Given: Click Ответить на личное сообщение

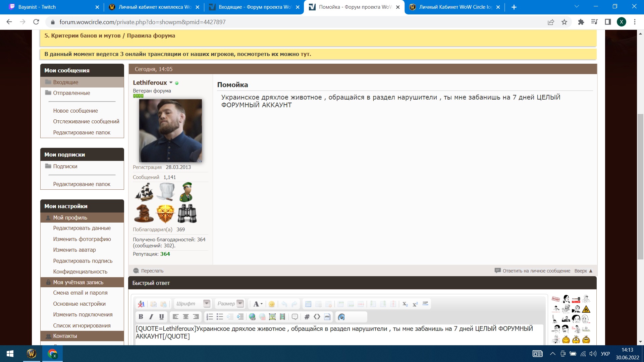Looking at the screenshot, I should 536,271.
